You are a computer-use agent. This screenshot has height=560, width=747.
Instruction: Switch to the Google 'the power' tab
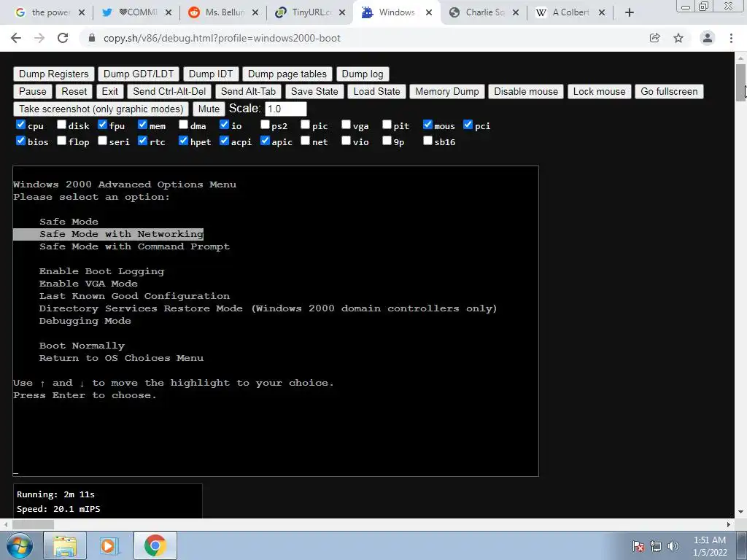coord(50,12)
